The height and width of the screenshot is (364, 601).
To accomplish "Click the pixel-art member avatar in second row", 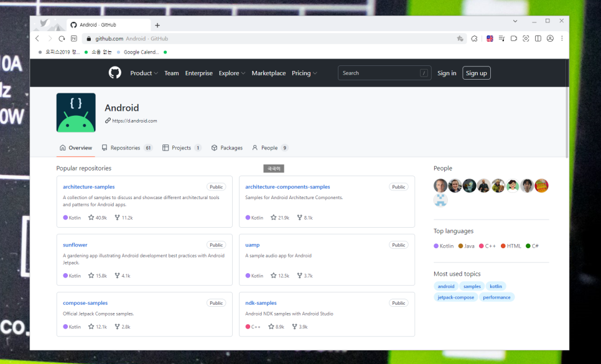I will (440, 200).
